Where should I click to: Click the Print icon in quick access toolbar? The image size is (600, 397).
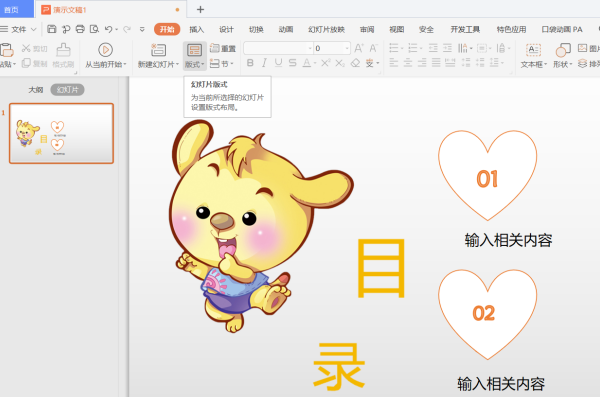point(80,29)
